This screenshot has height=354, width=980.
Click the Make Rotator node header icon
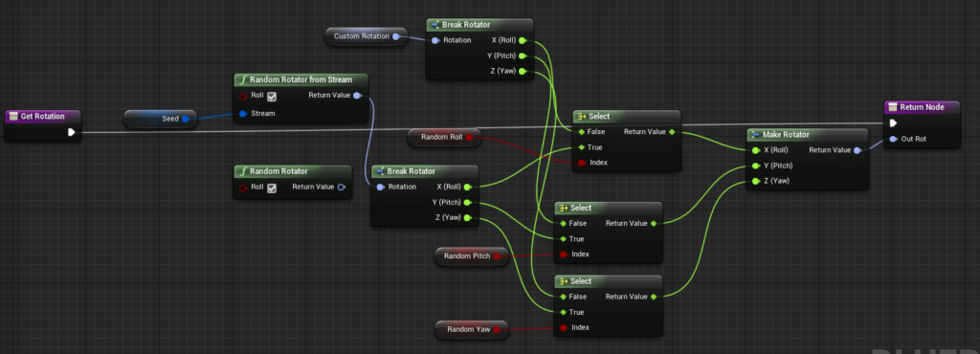(756, 135)
